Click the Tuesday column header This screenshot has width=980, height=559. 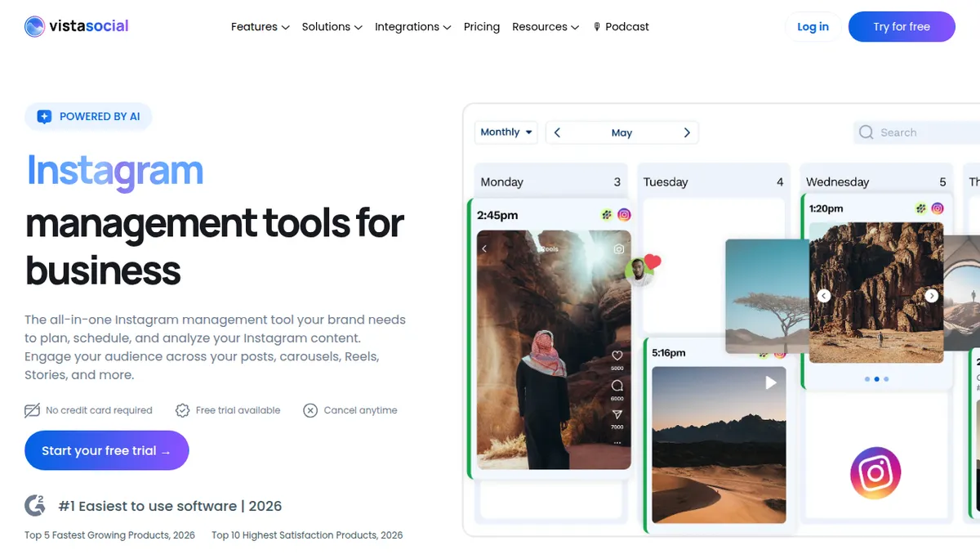tap(714, 181)
